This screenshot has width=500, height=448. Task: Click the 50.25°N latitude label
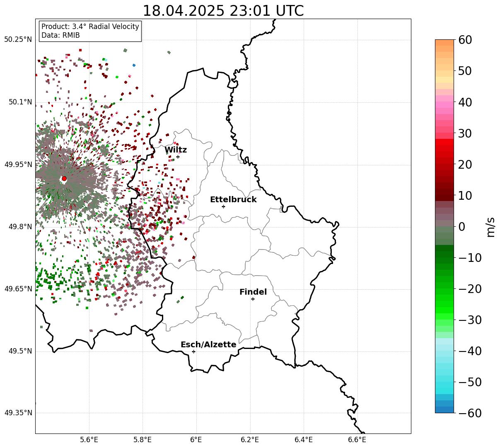point(18,40)
